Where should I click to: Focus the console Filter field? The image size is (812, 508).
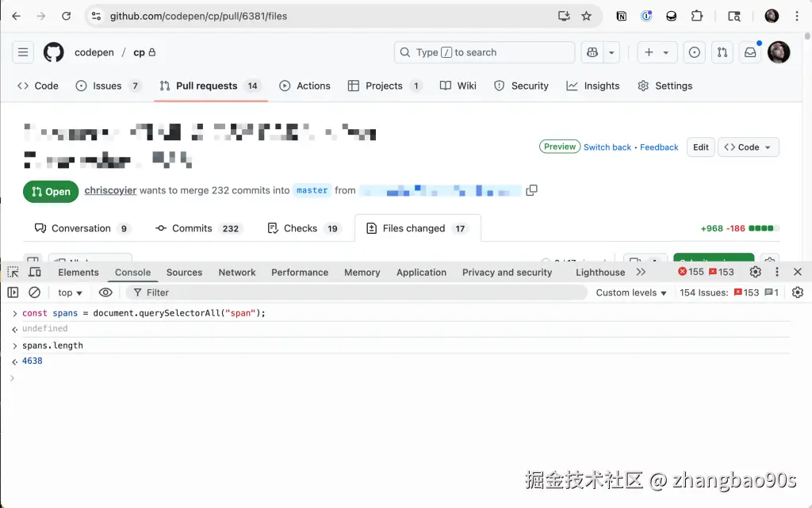[356, 292]
